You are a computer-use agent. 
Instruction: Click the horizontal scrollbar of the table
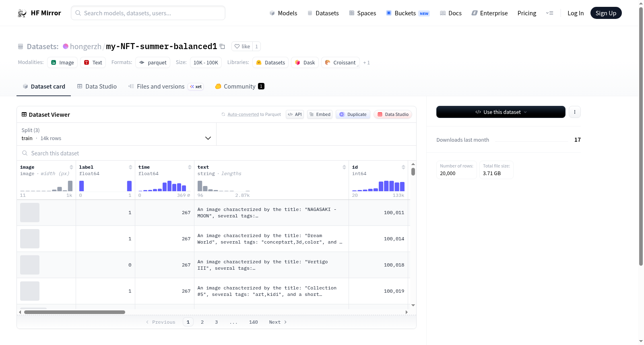coord(74,312)
